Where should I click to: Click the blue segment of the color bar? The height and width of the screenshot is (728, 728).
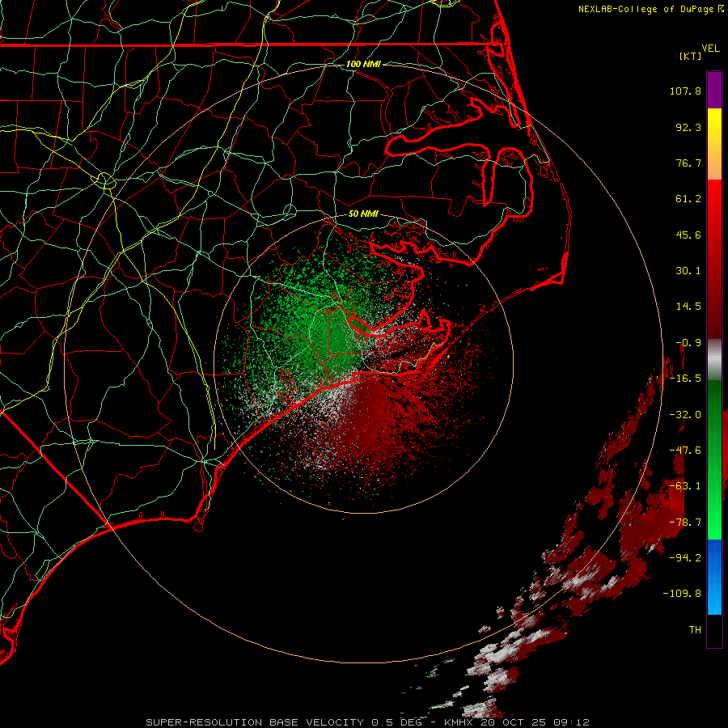tap(714, 577)
